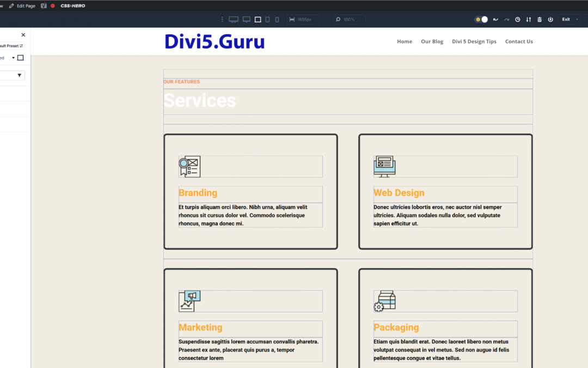Click the Packaging carton icon image
588x368 pixels.
384,301
